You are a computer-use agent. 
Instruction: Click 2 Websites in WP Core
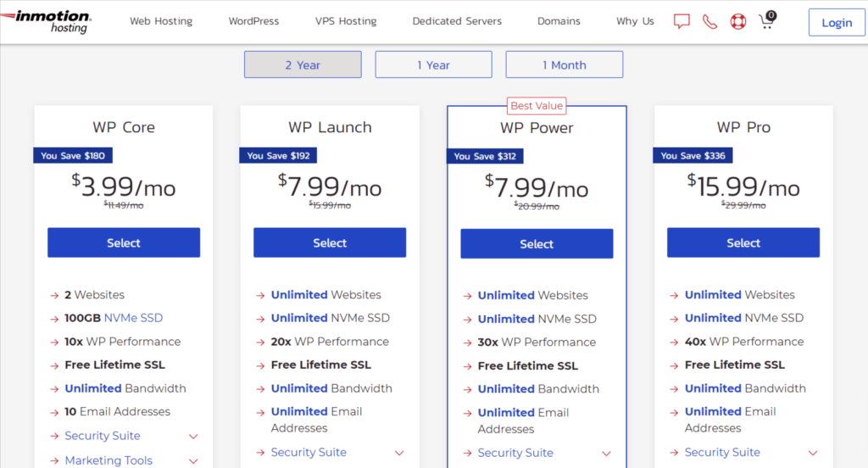tap(95, 295)
